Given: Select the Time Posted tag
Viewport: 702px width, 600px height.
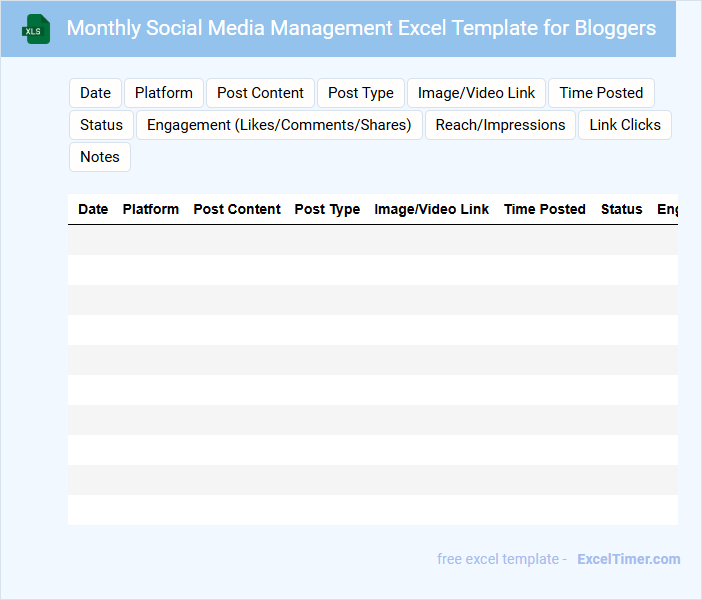Looking at the screenshot, I should point(601,93).
